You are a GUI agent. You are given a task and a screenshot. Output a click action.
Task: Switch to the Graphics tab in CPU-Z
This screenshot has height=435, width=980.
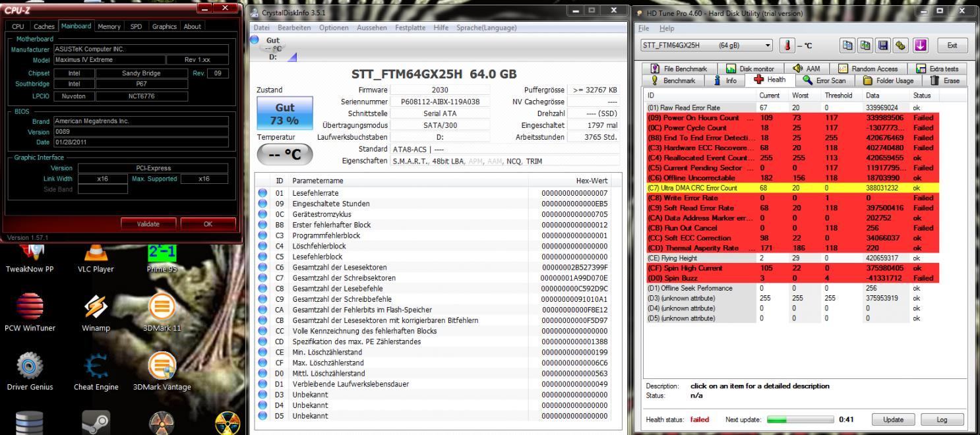coord(164,26)
